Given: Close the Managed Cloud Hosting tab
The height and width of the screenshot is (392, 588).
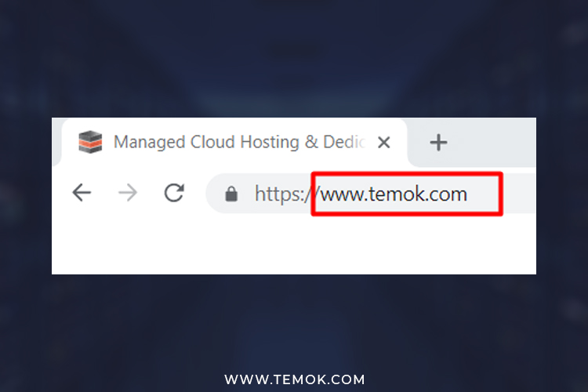Looking at the screenshot, I should pyautogui.click(x=384, y=143).
